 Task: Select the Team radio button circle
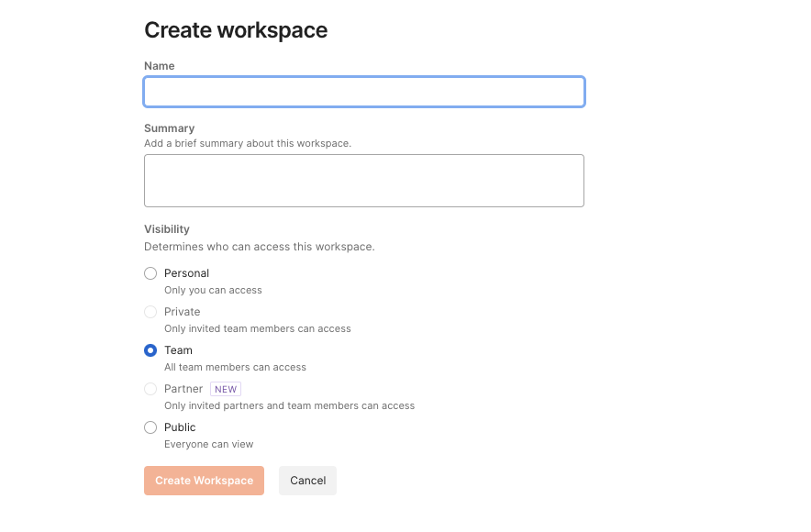(x=150, y=350)
